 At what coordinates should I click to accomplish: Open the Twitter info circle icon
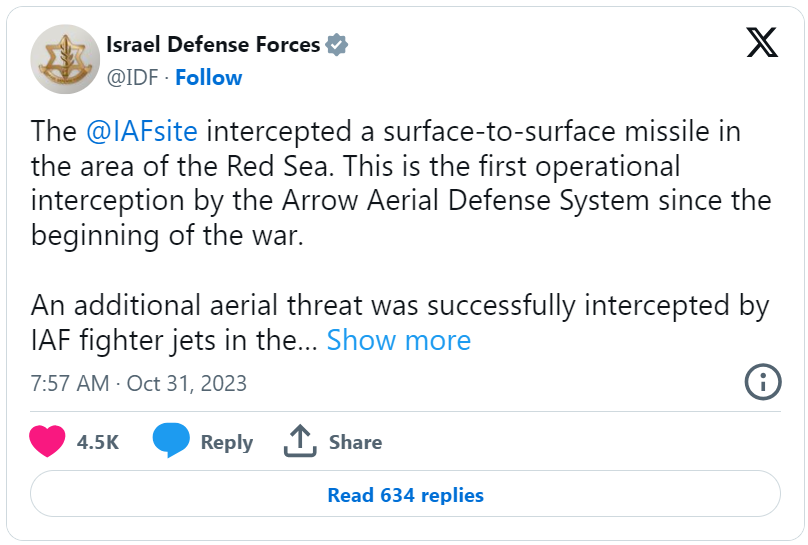tap(763, 382)
